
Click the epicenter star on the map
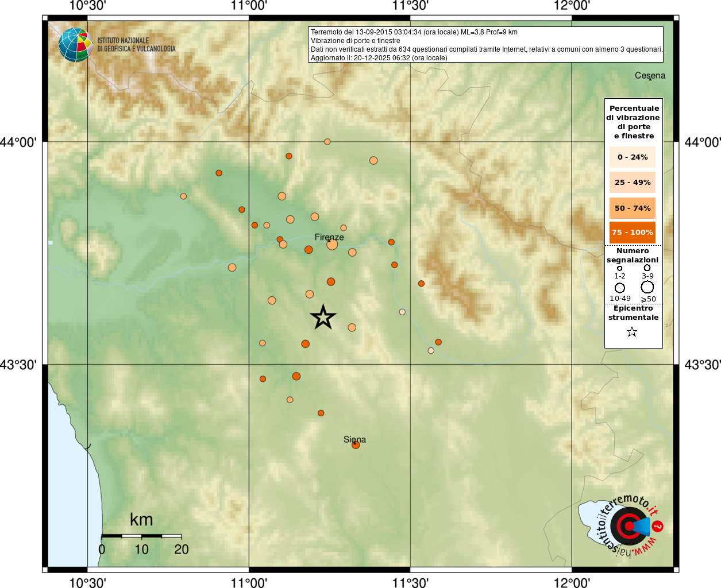(x=323, y=317)
